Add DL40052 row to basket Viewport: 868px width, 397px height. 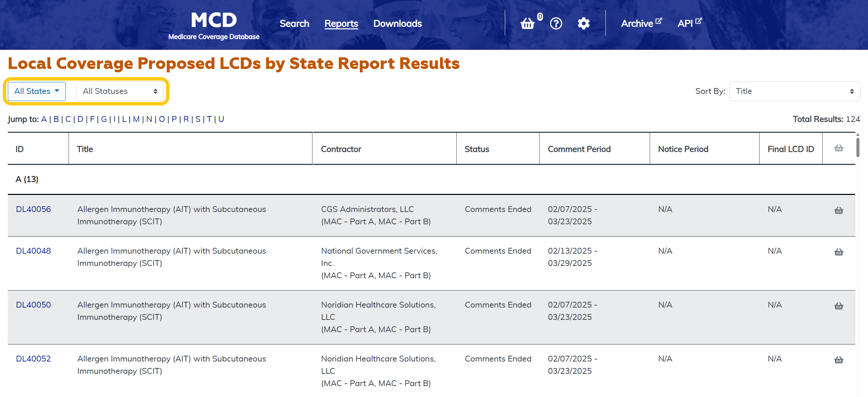click(x=839, y=360)
